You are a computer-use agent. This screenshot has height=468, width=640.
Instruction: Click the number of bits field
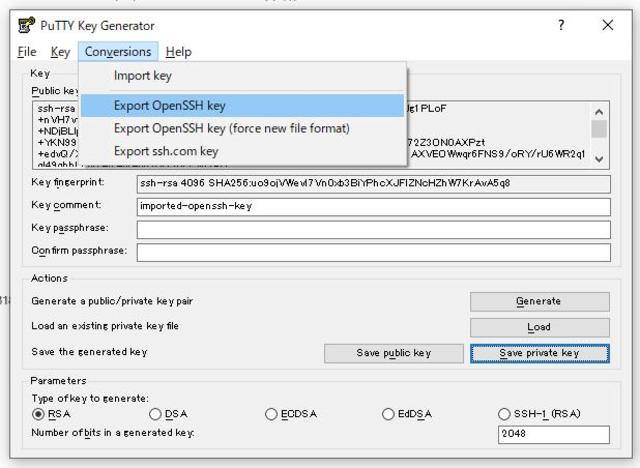pyautogui.click(x=554, y=434)
